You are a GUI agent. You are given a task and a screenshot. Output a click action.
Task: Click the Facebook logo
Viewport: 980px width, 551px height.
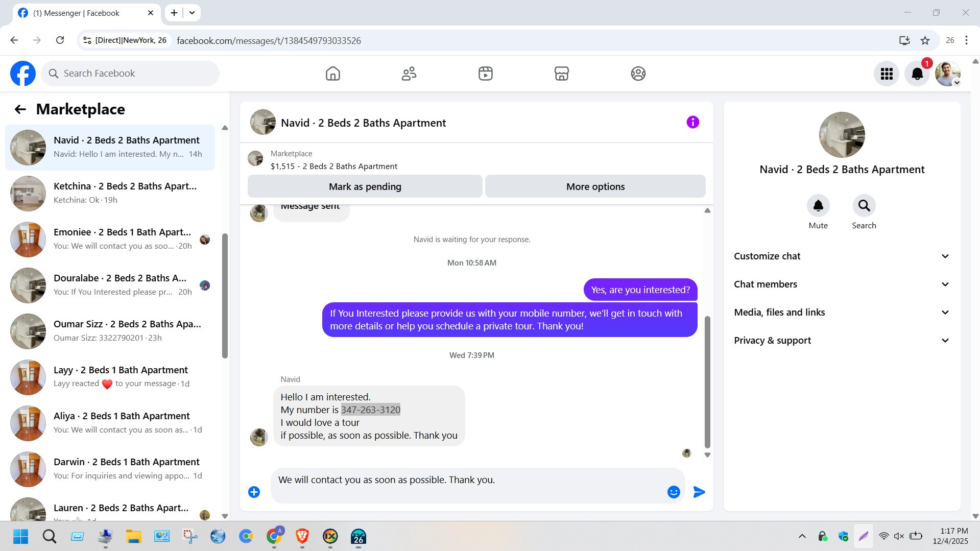[x=23, y=74]
